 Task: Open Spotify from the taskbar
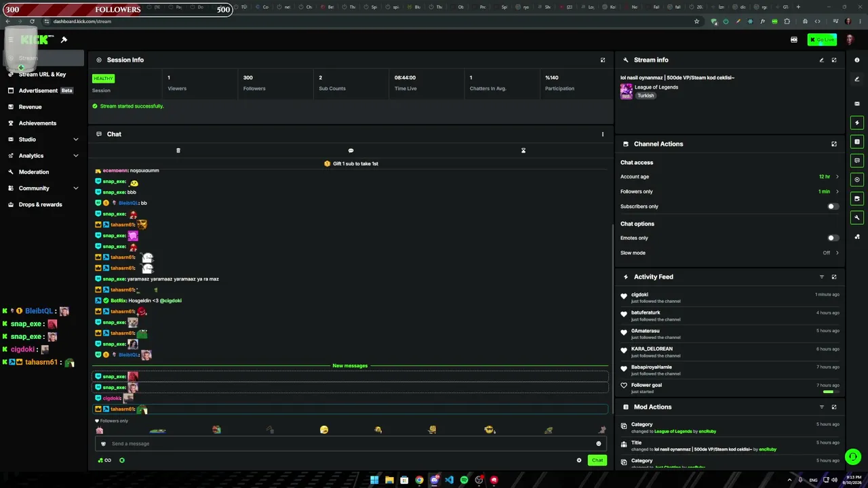coord(464,480)
